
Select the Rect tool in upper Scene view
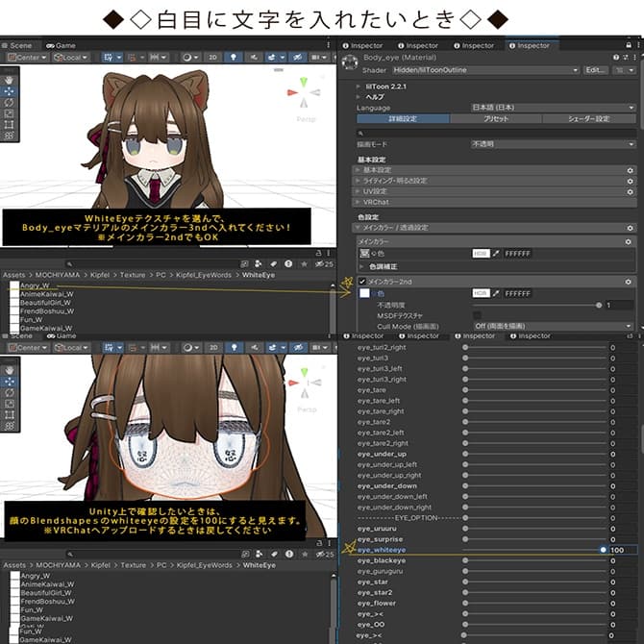coord(9,125)
